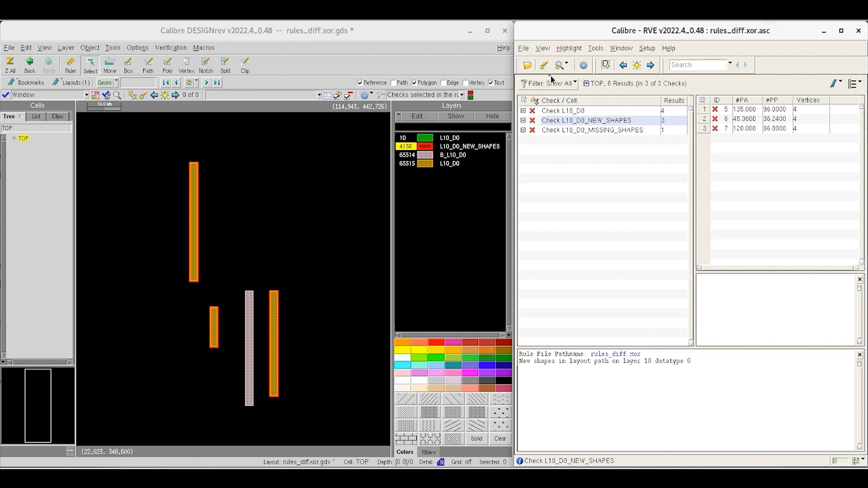868x488 pixels.
Task: Select the Ruler tool
Action: pos(71,65)
